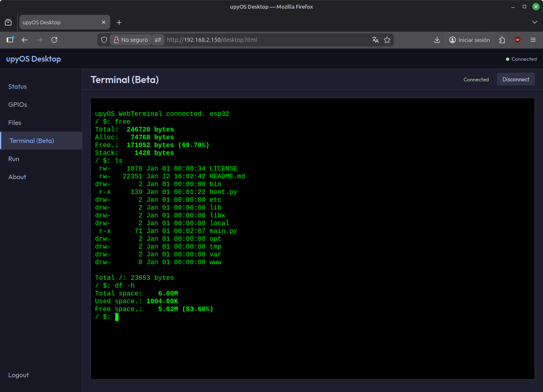
Task: Open site permissions icon in address bar
Action: click(x=158, y=40)
